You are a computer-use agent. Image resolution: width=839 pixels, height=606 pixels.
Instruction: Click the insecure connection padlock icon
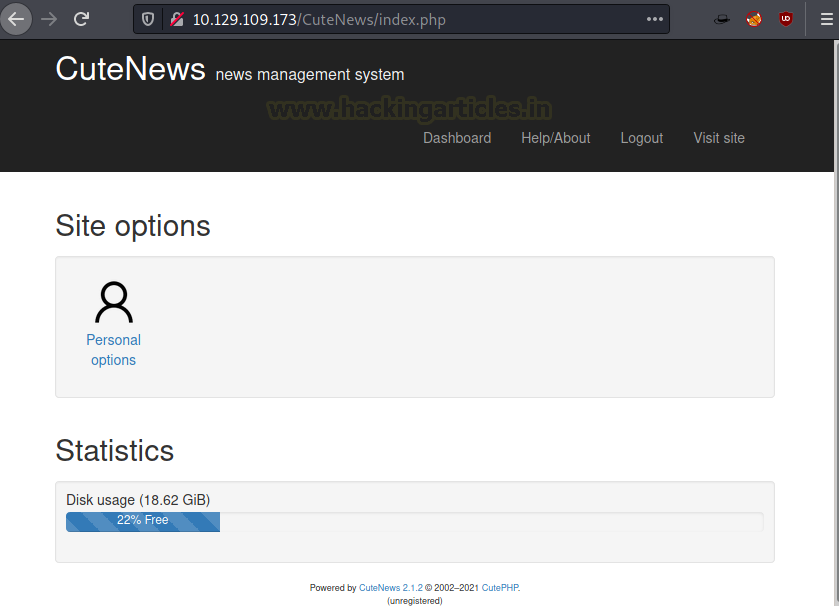[177, 20]
